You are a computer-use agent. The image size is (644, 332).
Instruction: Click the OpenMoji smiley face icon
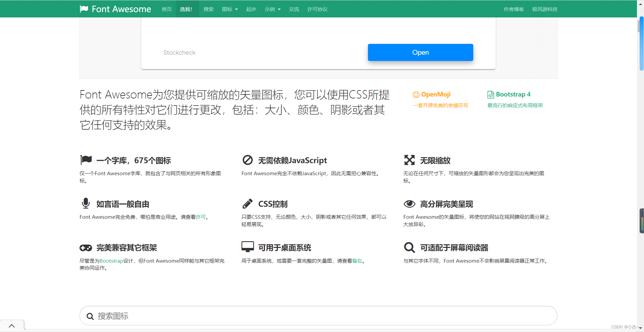point(416,94)
